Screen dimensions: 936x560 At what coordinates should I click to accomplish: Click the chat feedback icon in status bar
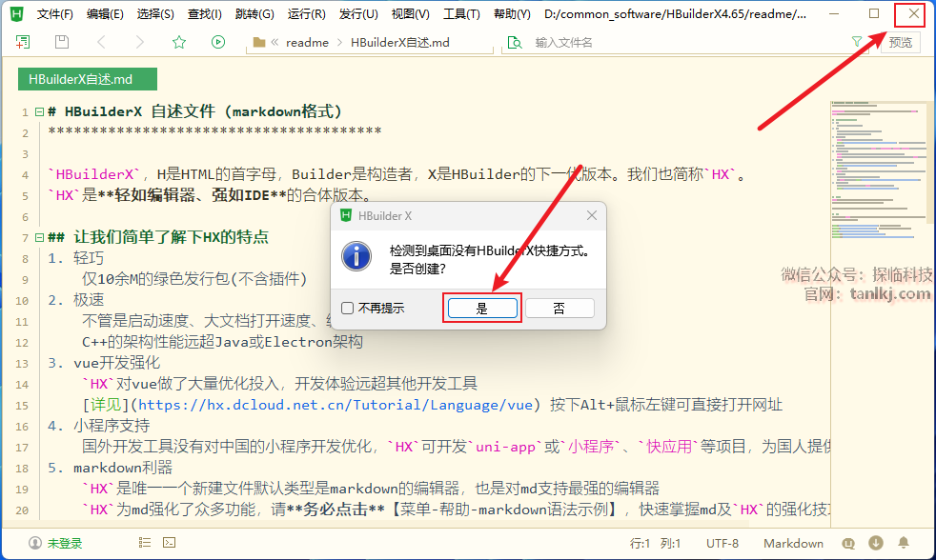coord(848,543)
